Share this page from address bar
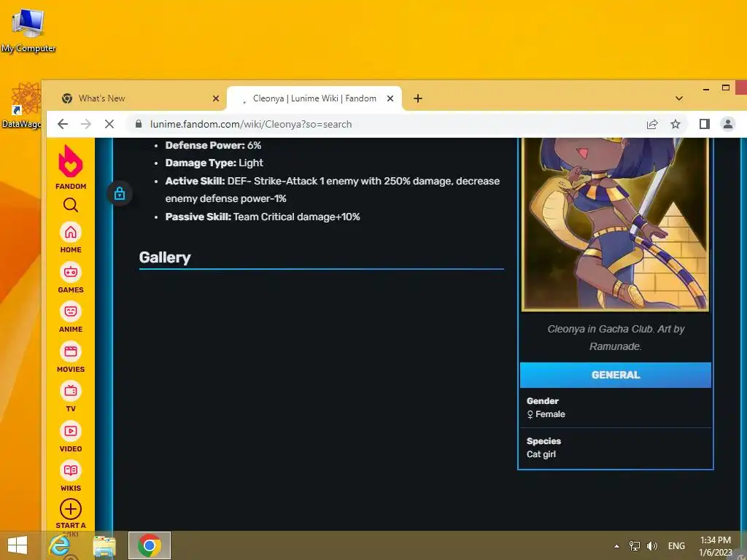747x560 pixels. 651,124
